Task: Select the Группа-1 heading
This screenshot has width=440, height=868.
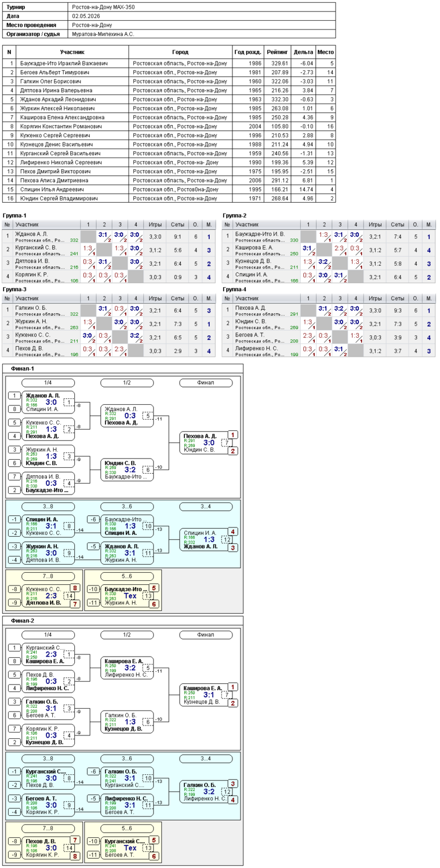Action: [x=14, y=215]
